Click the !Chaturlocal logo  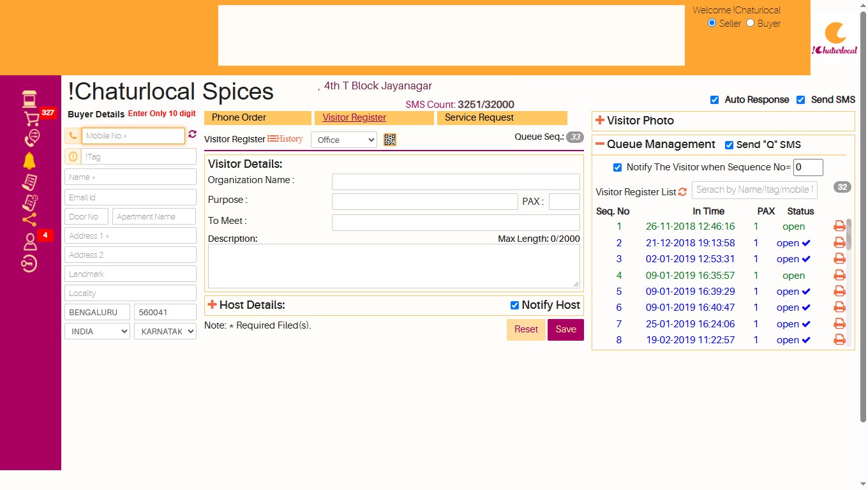835,38
